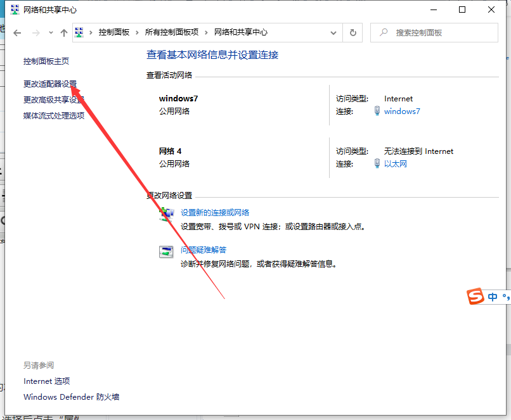Click the Forward navigation arrow
This screenshot has height=420, width=511.
click(36, 32)
